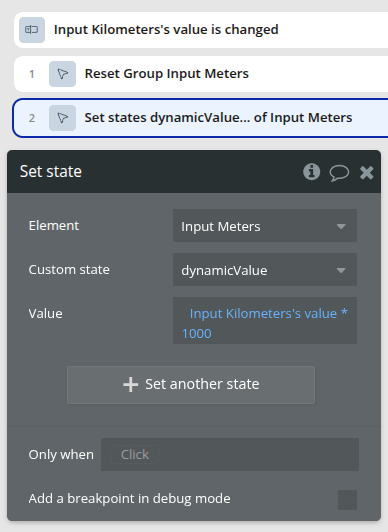Click the step number 1 label
Viewport: 388px width, 532px height.
(32, 74)
